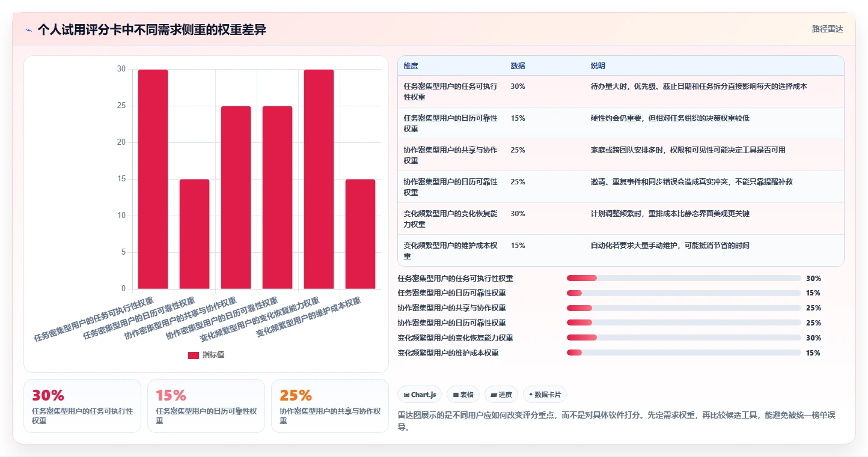This screenshot has height=457, width=868.
Task: Click the title 个人试用评分卡中不同需求侧重的权重差异
Action: coord(151,30)
